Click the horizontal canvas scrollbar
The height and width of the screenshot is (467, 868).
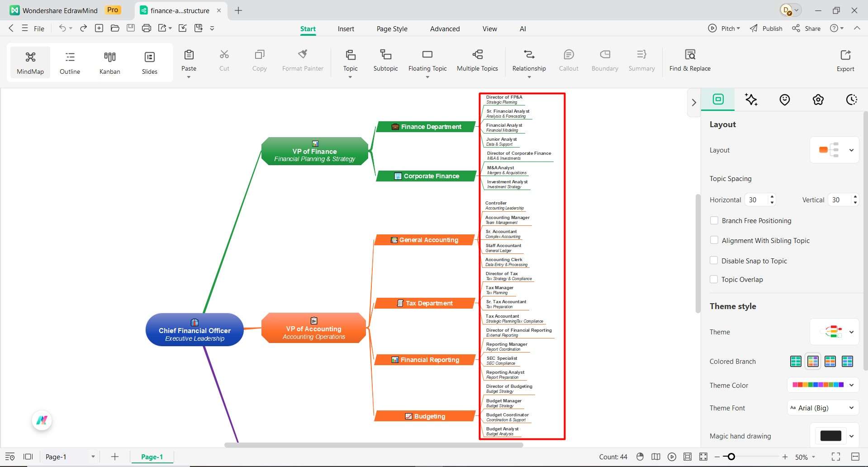click(x=374, y=445)
